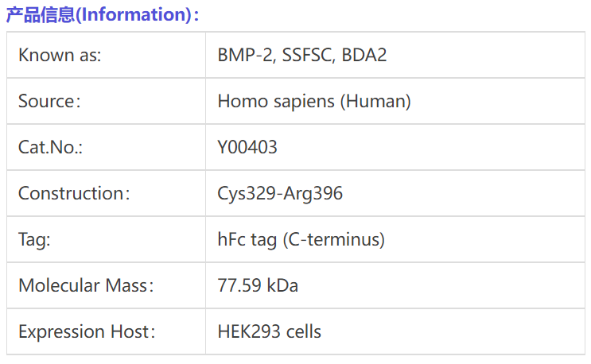Click the SSFSC alias in Known as row
Screen dimensions: 591x364
click(x=307, y=56)
